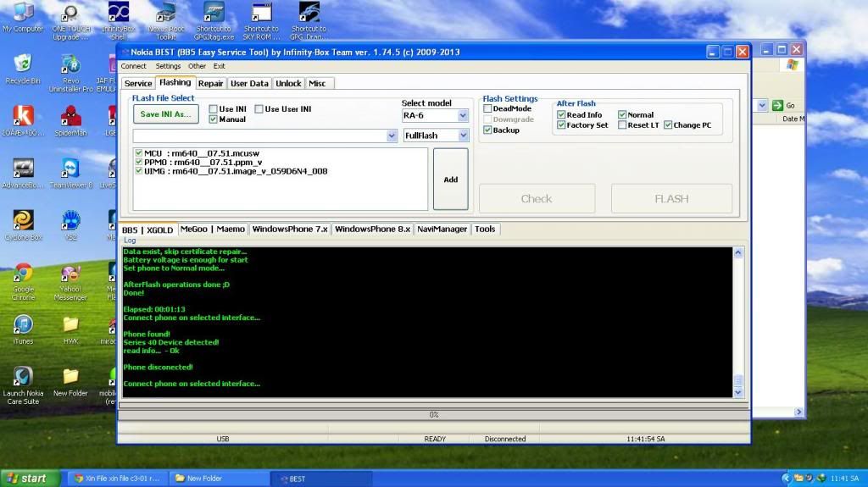Expand the FullFlash mode dropdown

click(464, 136)
